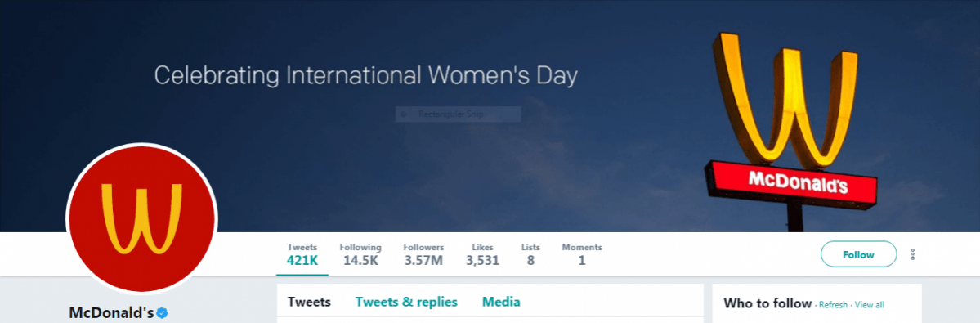The image size is (980, 323).
Task: Select the Tweets timeline tab
Action: [x=309, y=303]
